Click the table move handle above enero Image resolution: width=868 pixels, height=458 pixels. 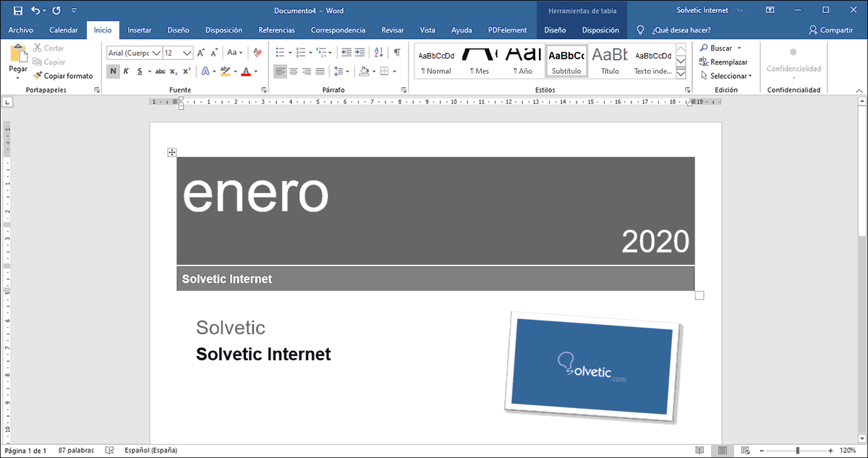[x=172, y=152]
